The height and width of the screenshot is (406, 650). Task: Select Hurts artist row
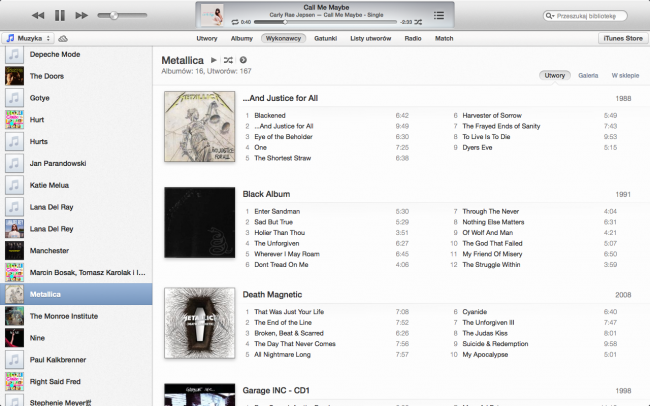click(76, 141)
